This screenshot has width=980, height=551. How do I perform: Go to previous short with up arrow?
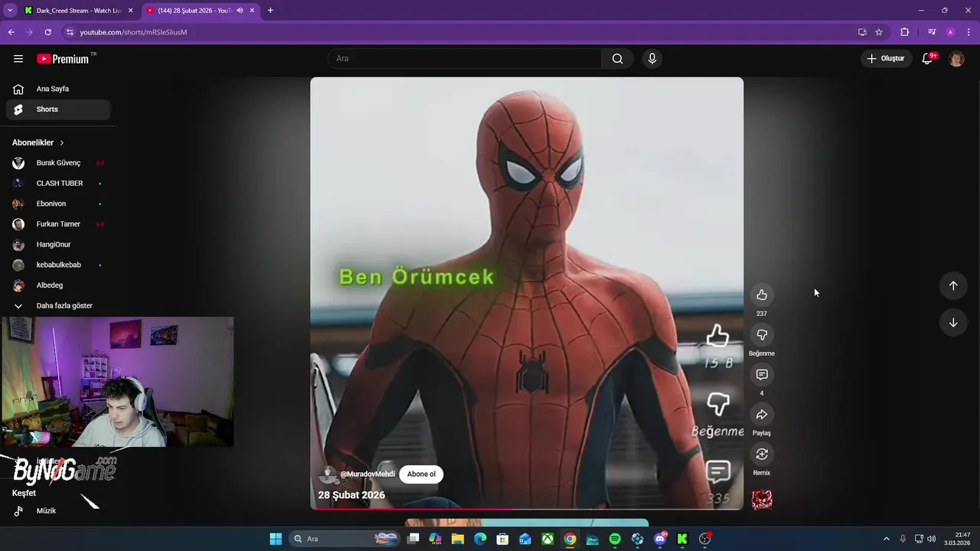pyautogui.click(x=953, y=285)
